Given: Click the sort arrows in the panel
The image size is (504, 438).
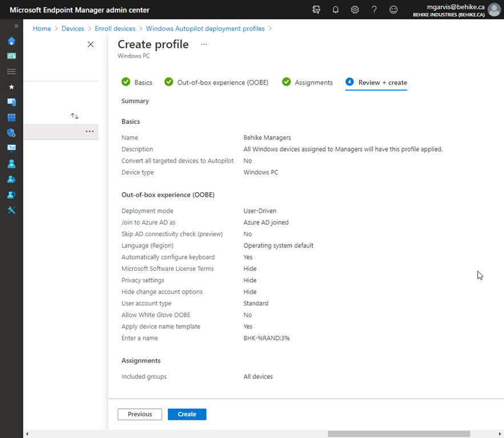Looking at the screenshot, I should (x=74, y=116).
